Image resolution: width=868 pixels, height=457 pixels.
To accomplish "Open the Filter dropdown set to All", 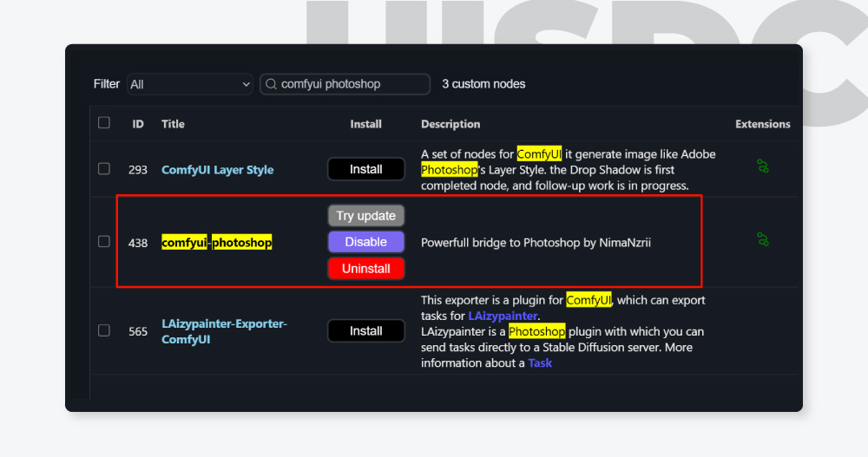I will tap(189, 84).
